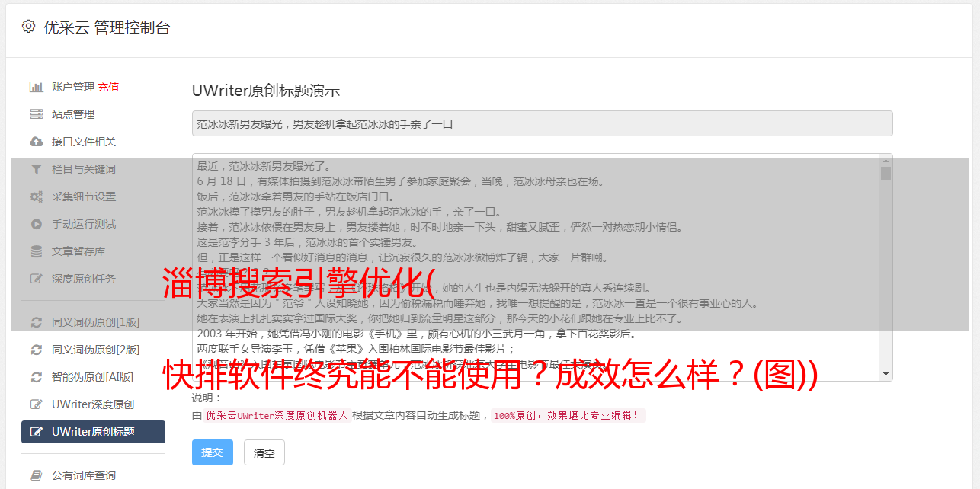This screenshot has width=980, height=489.
Task: Select the active UWriter原创标题 item
Action: pyautogui.click(x=93, y=432)
